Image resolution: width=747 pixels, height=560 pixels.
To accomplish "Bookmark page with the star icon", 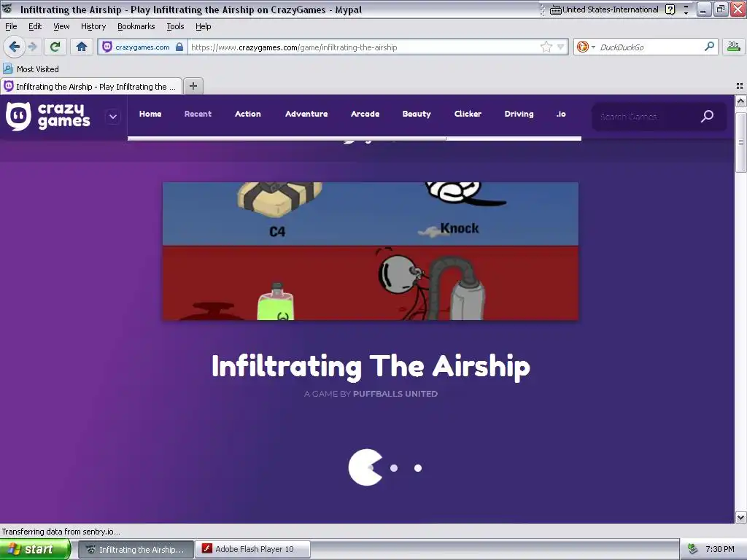I will (546, 47).
